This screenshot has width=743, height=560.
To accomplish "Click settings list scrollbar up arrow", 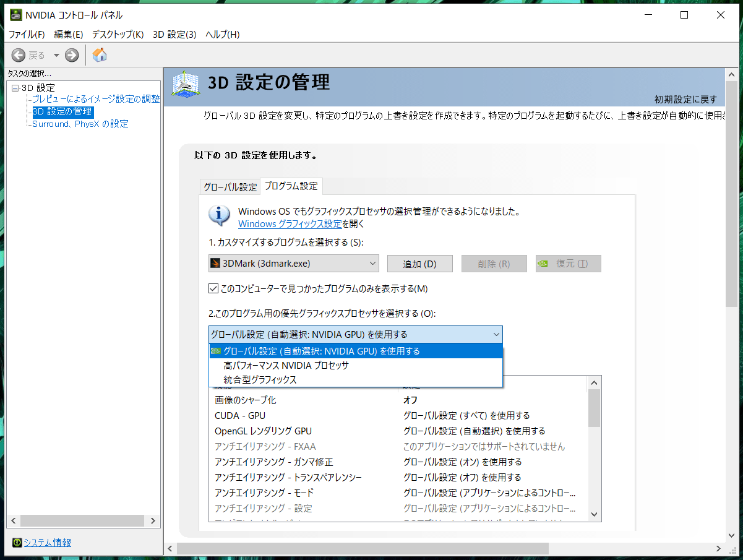I will point(595,382).
